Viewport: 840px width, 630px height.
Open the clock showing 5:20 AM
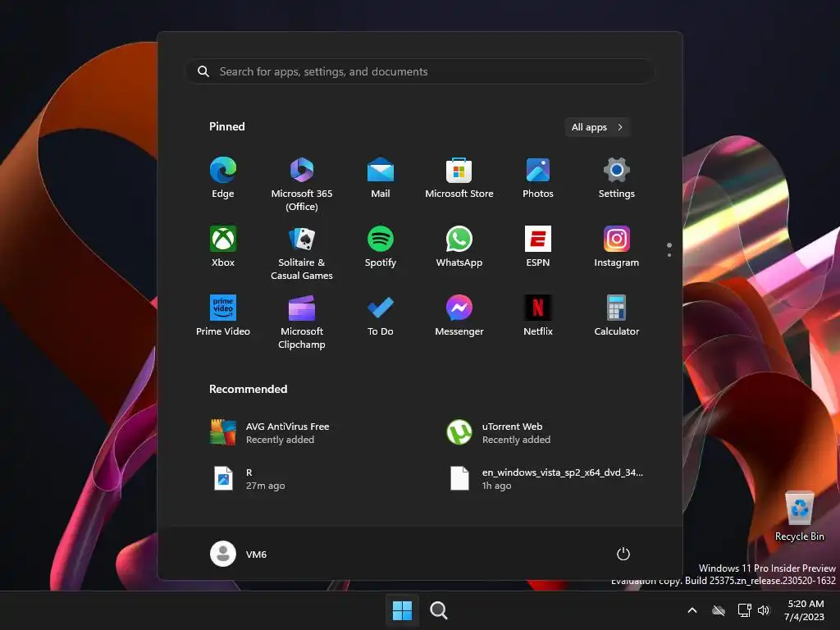(x=805, y=610)
